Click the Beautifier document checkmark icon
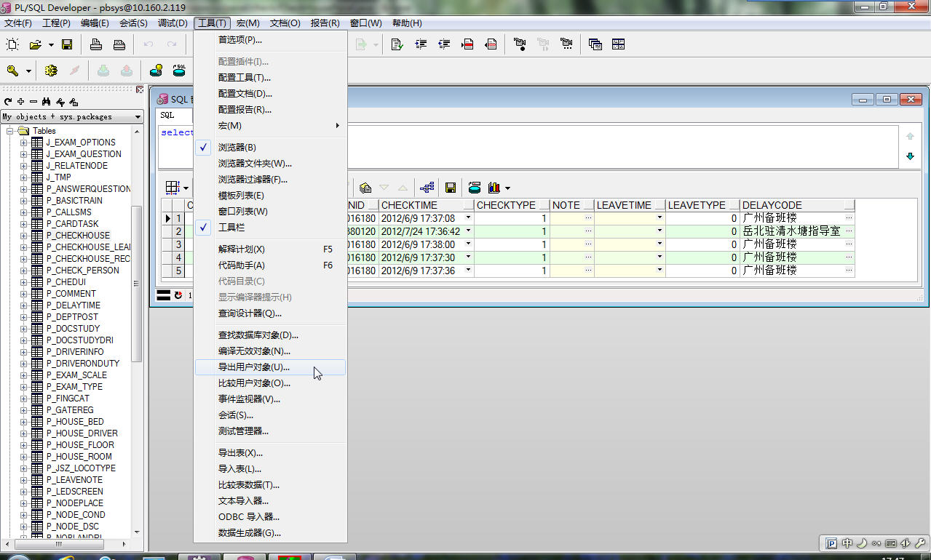The height and width of the screenshot is (560, 931). click(x=397, y=44)
